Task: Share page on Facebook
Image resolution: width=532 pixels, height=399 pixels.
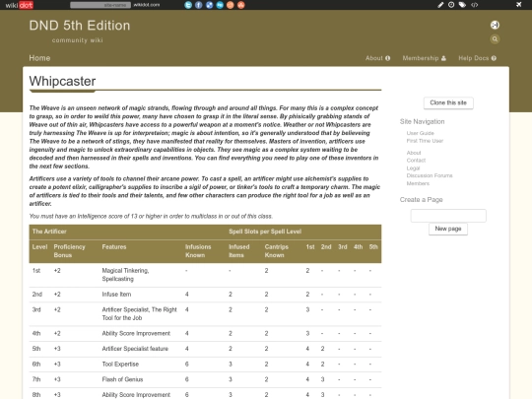Action: 199,5
